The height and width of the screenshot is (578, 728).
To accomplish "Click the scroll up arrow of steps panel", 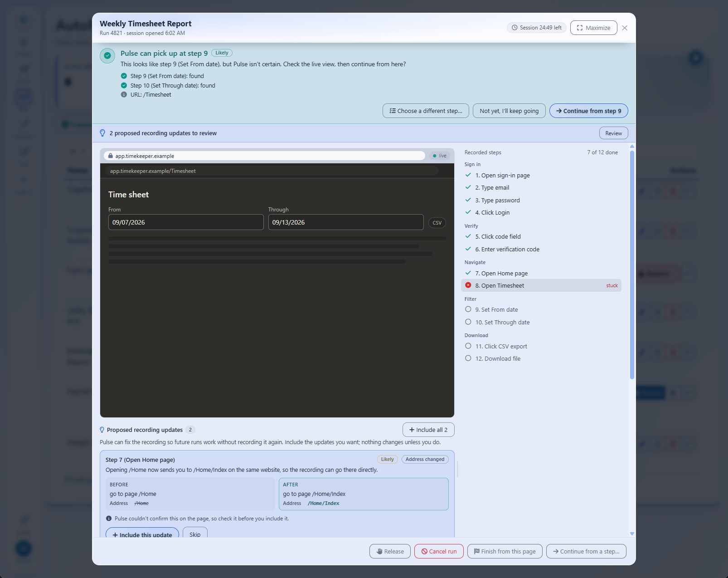I will point(632,147).
